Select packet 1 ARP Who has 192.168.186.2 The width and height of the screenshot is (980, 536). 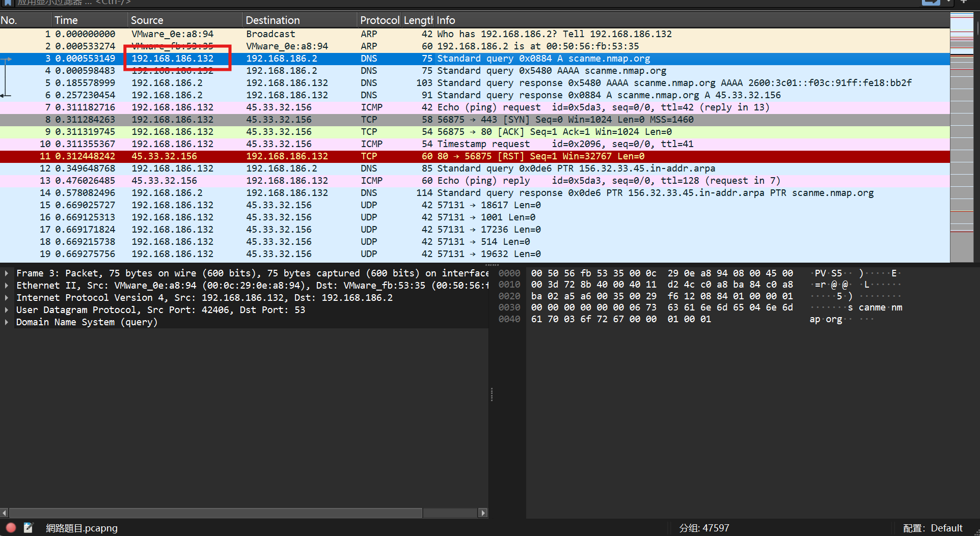475,34
